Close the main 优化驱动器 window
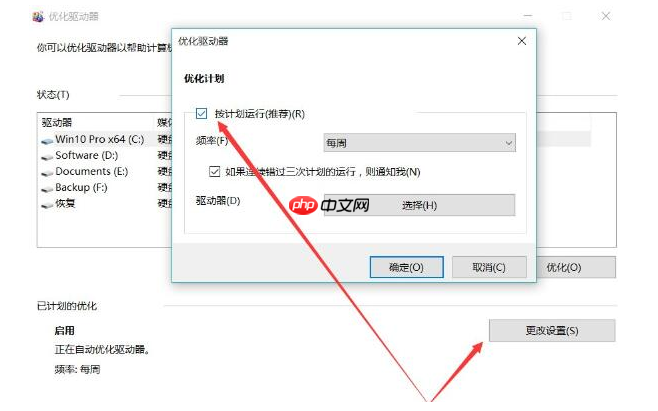The height and width of the screenshot is (411, 658). (x=606, y=16)
